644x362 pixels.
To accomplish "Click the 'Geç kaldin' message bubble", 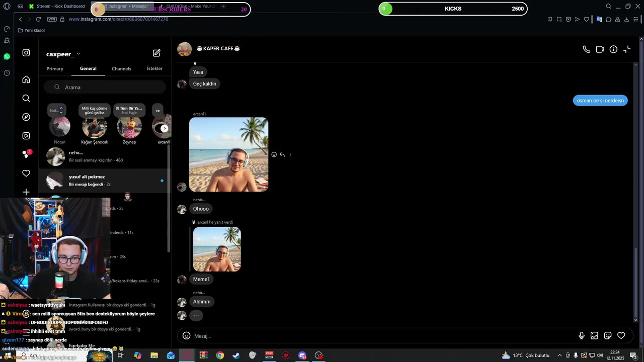I will 204,84.
